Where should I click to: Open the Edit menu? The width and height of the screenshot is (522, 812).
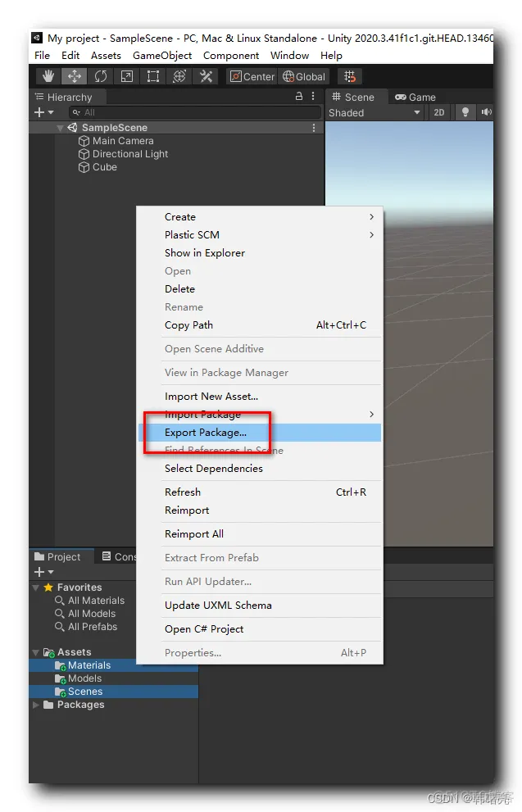(x=70, y=56)
